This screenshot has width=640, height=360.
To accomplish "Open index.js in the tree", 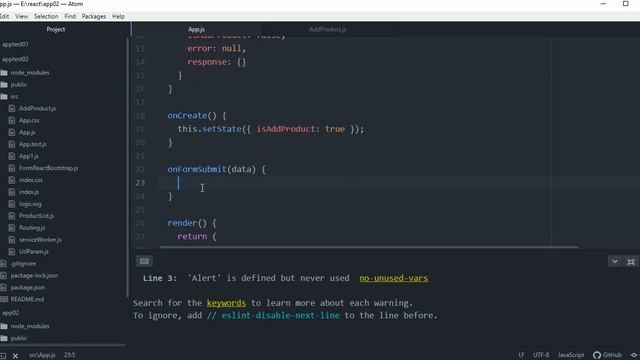I will 29,192.
